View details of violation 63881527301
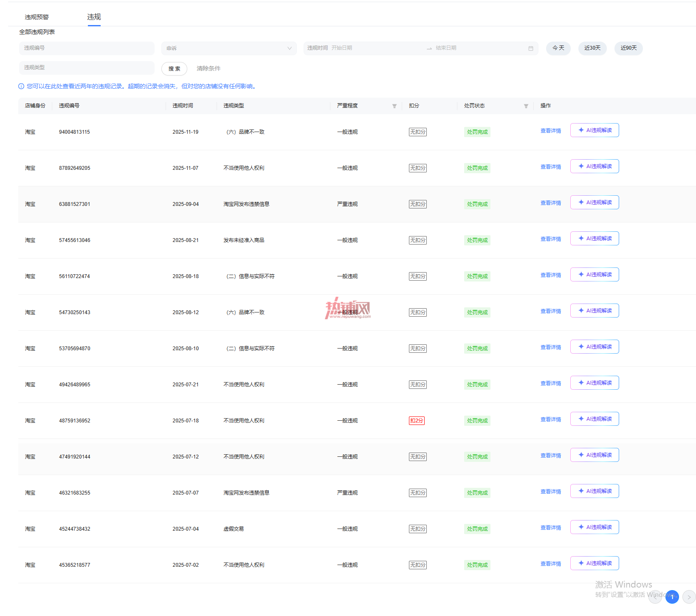Viewport: 696px width, 616px height. point(551,203)
